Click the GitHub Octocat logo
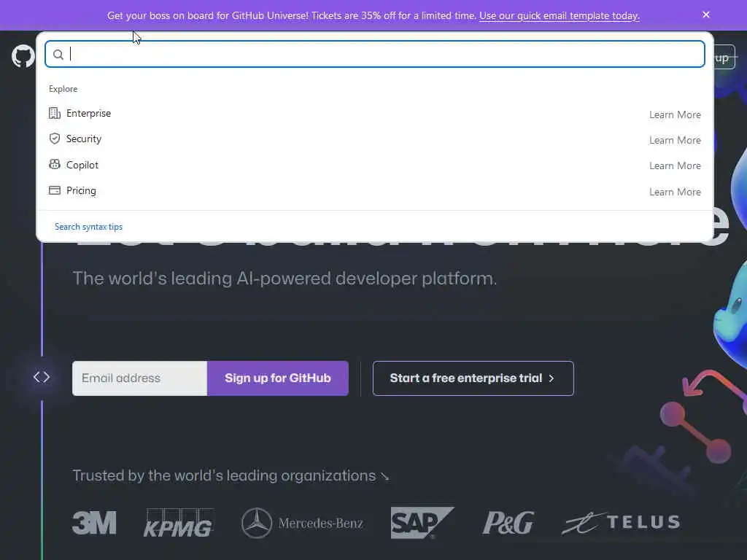The image size is (747, 560). [x=23, y=56]
